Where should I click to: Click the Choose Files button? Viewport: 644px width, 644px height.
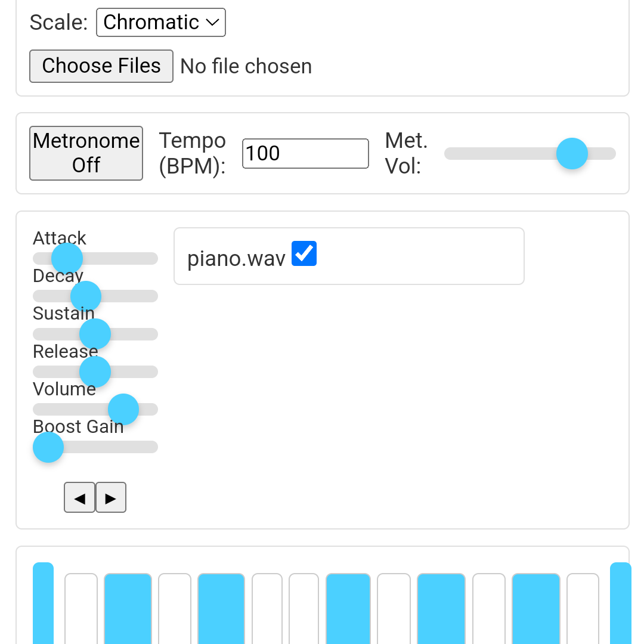pos(101,66)
